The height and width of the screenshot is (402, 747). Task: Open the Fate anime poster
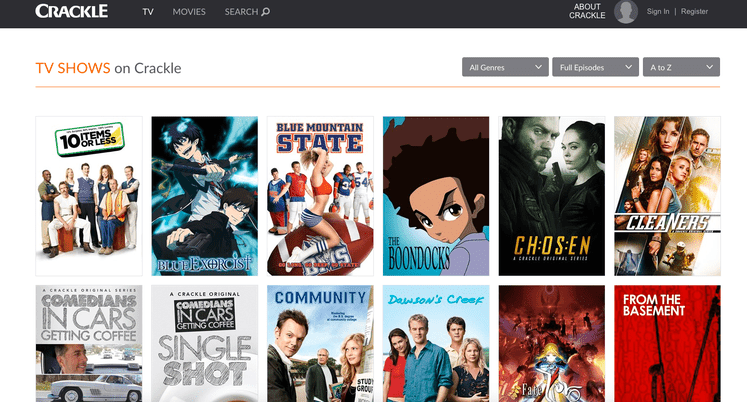click(x=552, y=343)
